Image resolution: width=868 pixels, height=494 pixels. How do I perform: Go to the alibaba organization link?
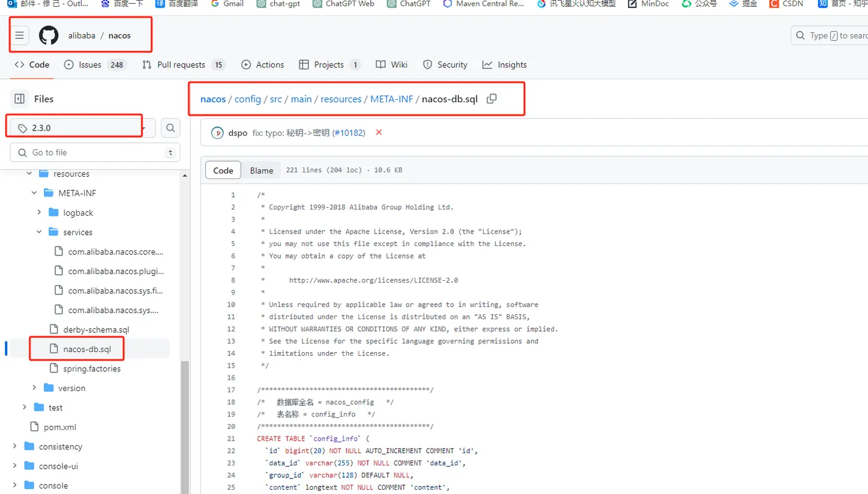pos(82,35)
